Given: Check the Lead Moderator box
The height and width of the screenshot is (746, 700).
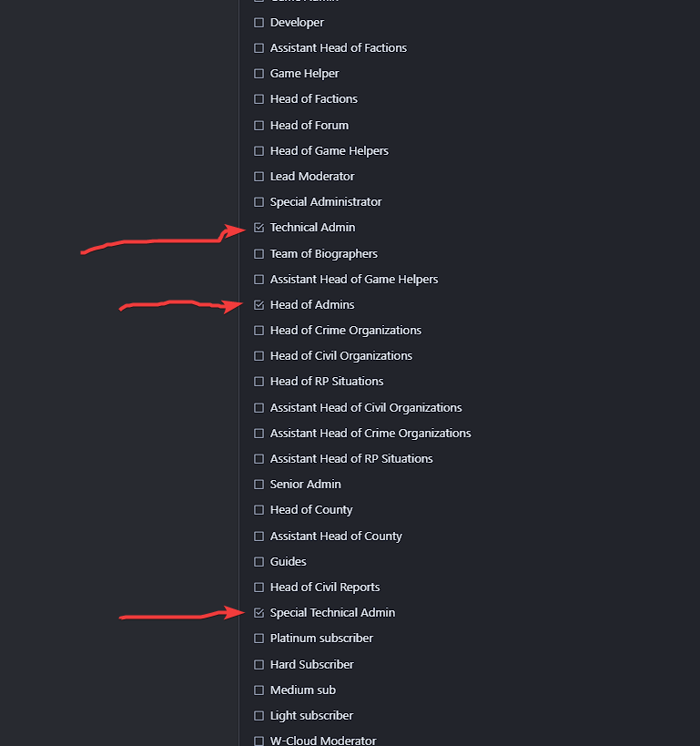Looking at the screenshot, I should point(259,177).
